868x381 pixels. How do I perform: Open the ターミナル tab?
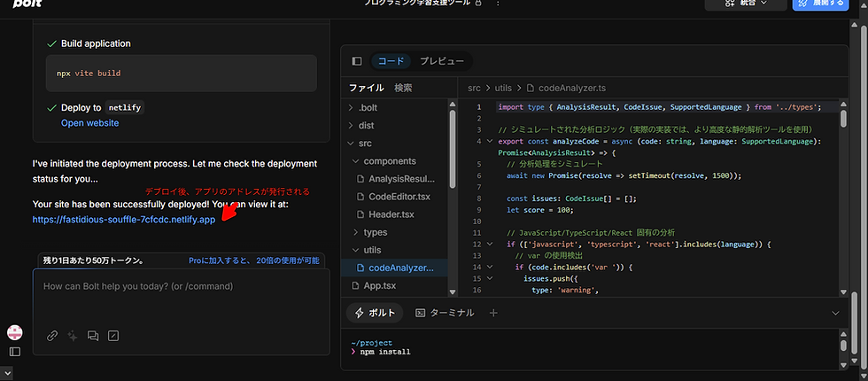[x=445, y=313]
